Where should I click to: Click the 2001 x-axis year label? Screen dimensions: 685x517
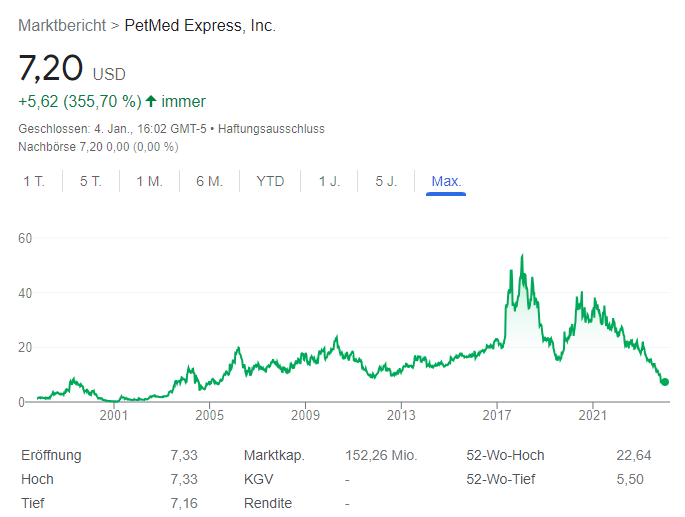tap(113, 415)
